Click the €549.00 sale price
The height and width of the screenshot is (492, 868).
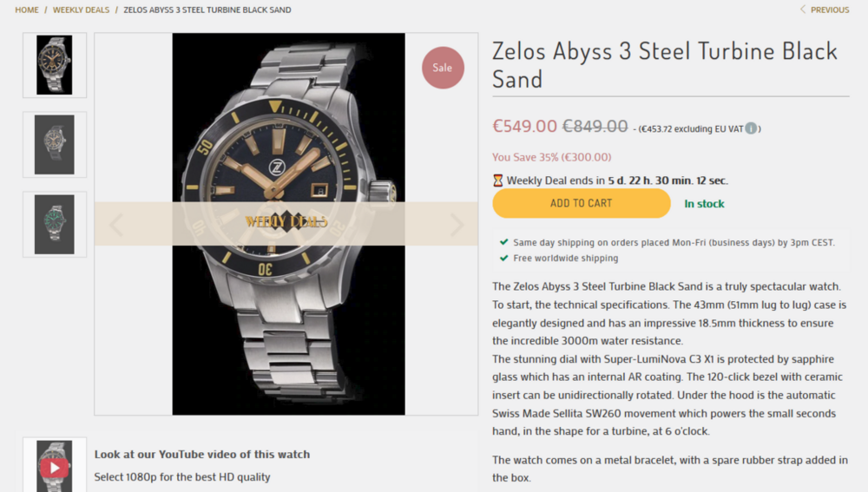[524, 126]
